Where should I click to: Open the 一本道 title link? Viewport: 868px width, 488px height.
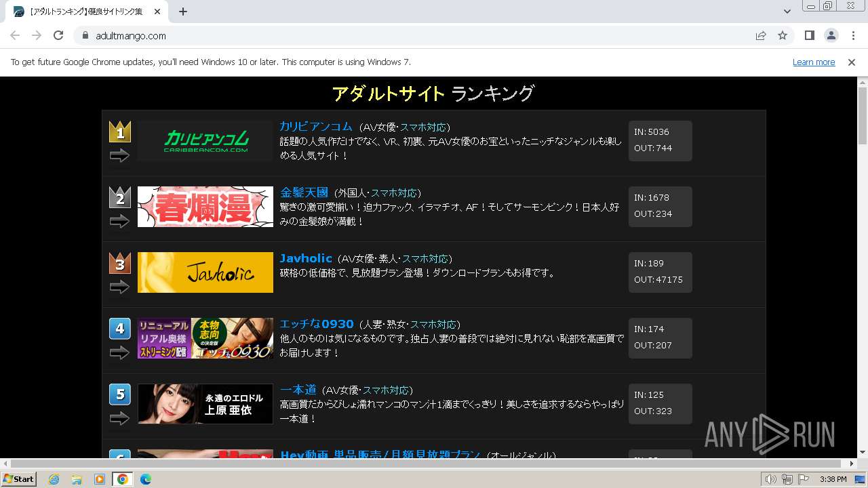[298, 390]
